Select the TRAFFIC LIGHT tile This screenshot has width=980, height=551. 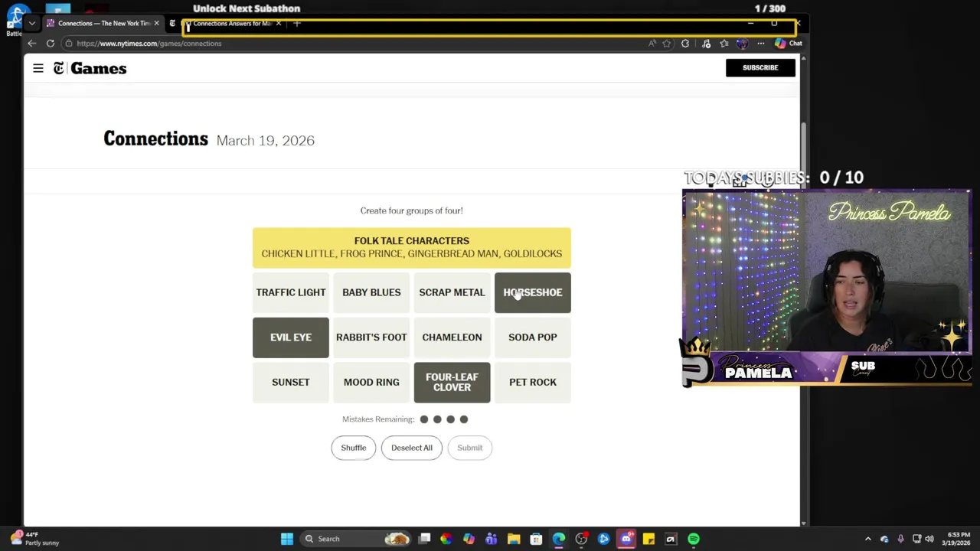291,292
